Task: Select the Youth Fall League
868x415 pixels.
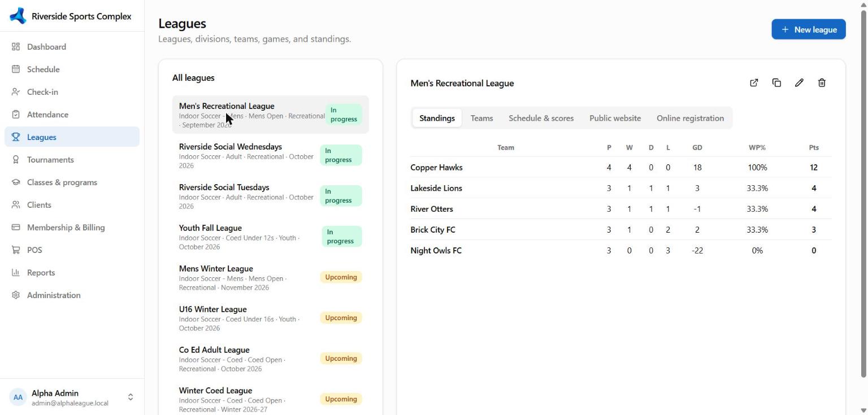Action: (x=271, y=237)
